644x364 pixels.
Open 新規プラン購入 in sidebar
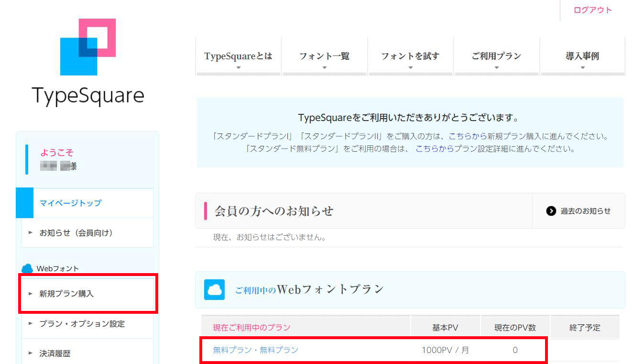pos(66,294)
